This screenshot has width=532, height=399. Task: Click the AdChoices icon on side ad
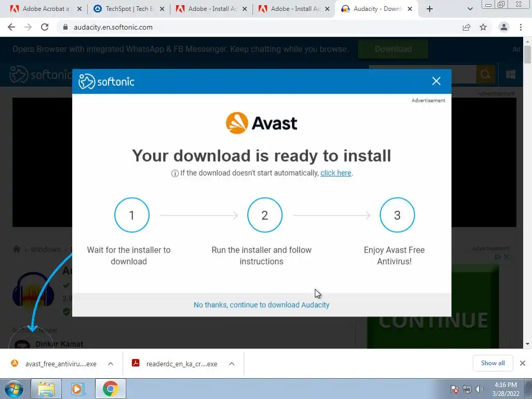[x=497, y=257]
